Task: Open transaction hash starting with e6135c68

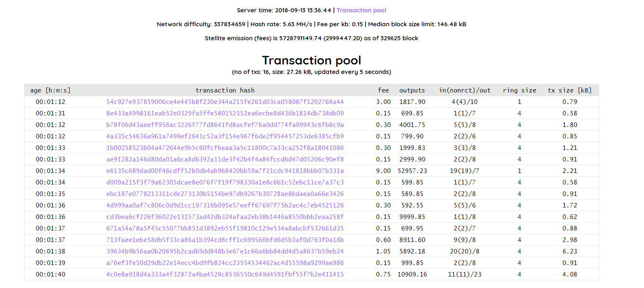Action: [225, 171]
